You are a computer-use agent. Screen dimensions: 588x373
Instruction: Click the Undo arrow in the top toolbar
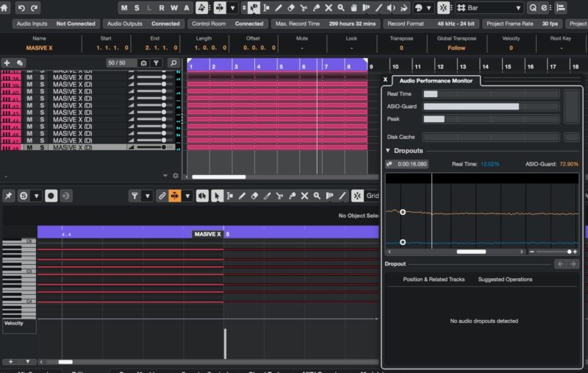point(21,7)
